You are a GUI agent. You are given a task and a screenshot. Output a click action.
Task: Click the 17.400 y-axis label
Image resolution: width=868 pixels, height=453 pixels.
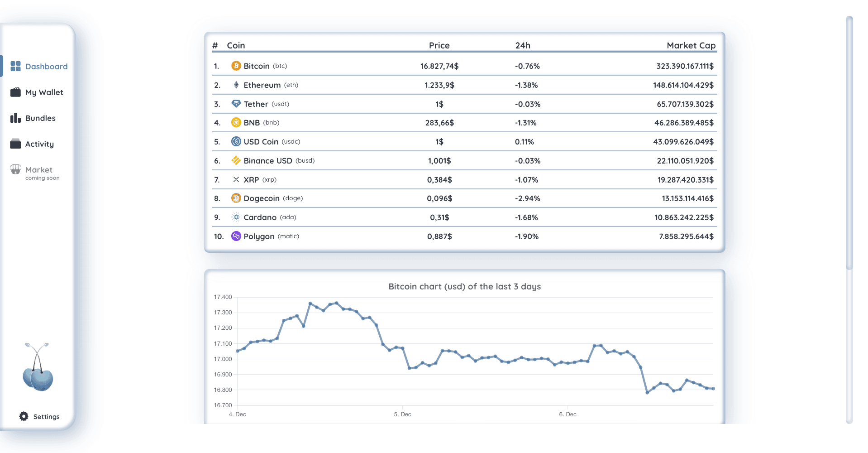223,297
